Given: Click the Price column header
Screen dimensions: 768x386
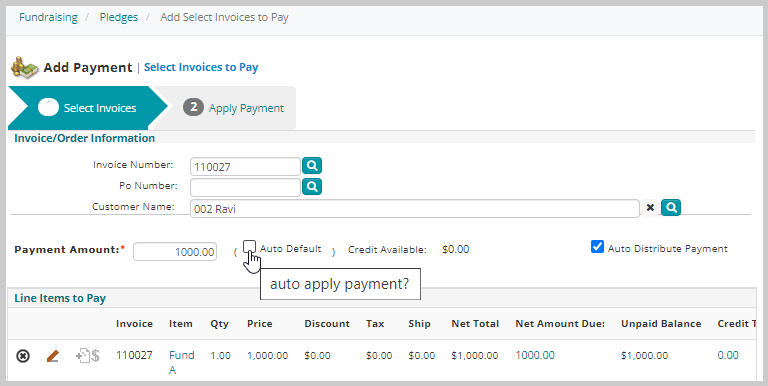Looking at the screenshot, I should pyautogui.click(x=260, y=324).
